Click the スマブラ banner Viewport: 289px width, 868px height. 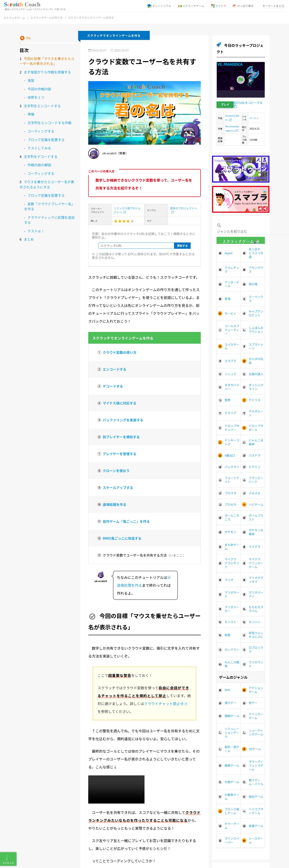[x=241, y=199]
